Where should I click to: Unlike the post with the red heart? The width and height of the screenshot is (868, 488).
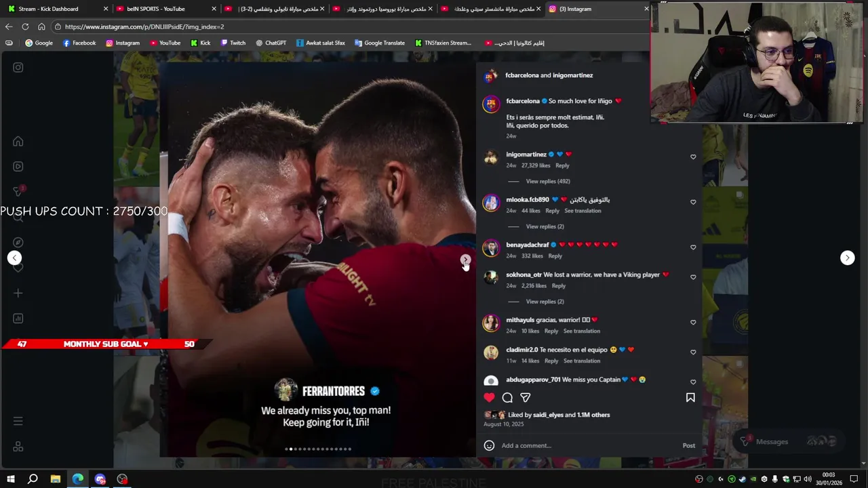click(x=489, y=398)
